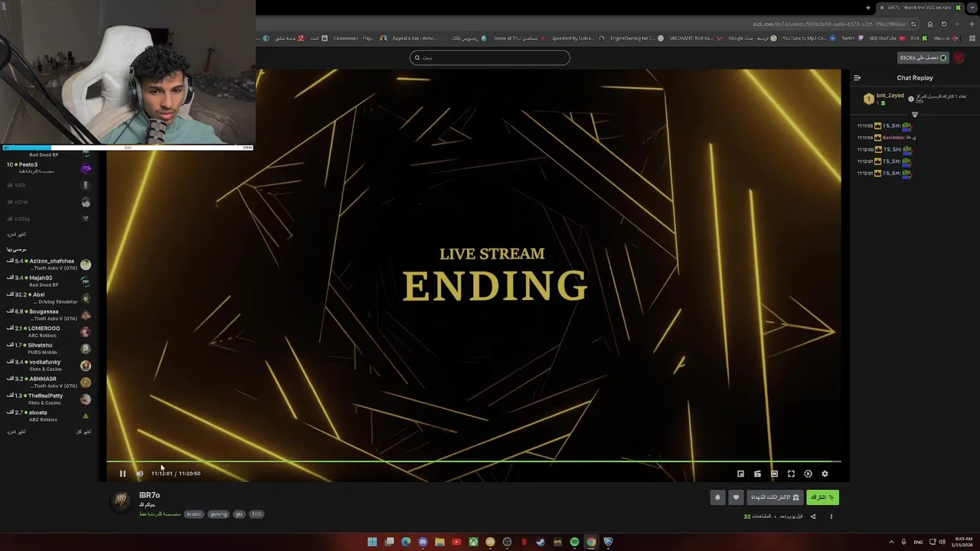Image resolution: width=980 pixels, height=551 pixels.
Task: Open offline SXB channel in sidebar
Action: pos(49,185)
